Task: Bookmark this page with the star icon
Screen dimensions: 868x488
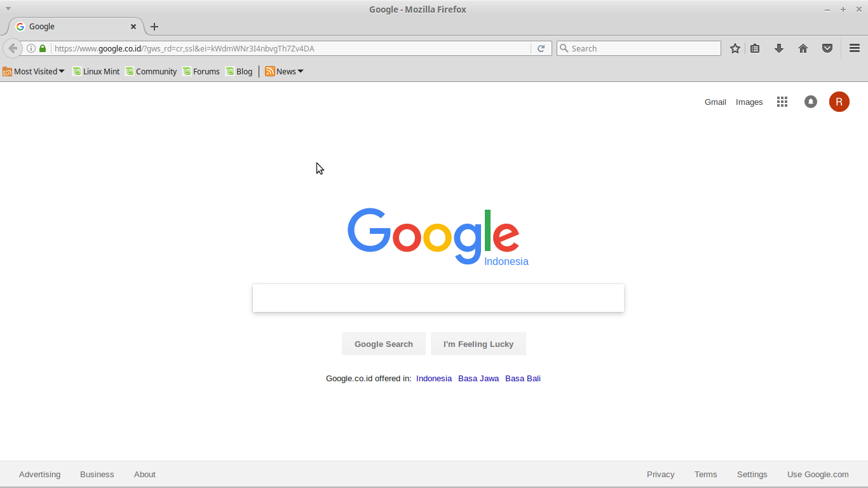Action: coord(735,48)
